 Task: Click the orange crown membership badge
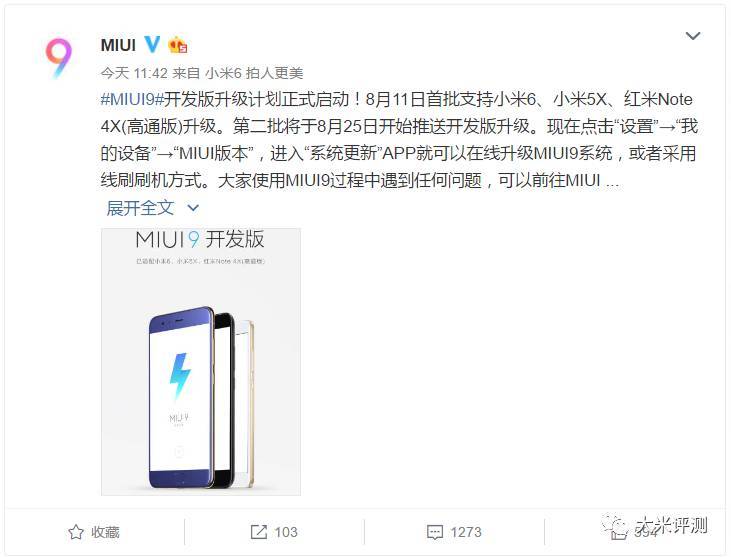[178, 45]
